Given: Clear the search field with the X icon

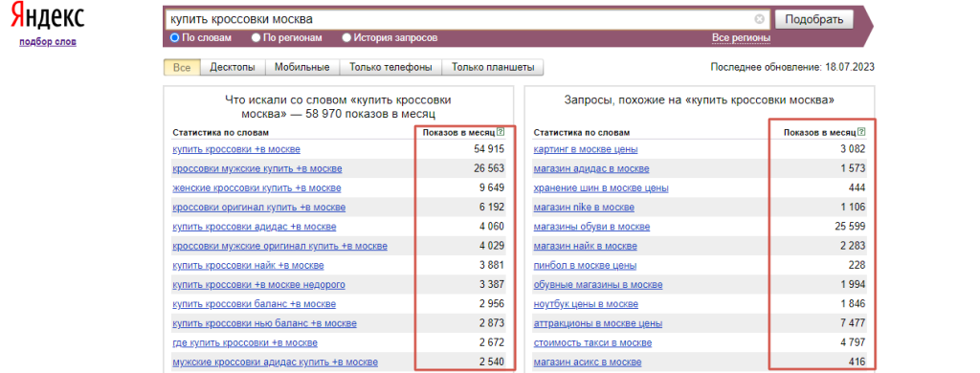Looking at the screenshot, I should (759, 19).
